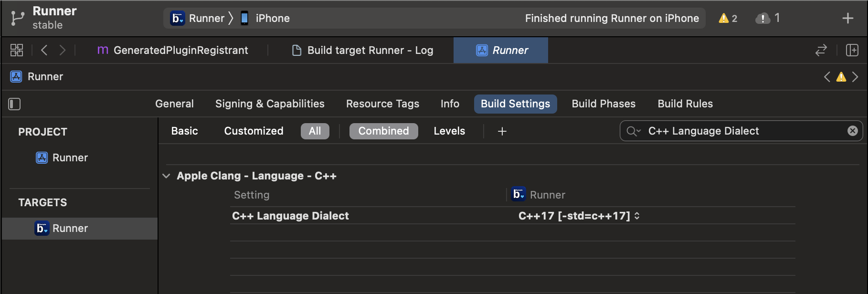Open search filter magnifier options
Viewport: 868px width, 294px height.
click(633, 131)
